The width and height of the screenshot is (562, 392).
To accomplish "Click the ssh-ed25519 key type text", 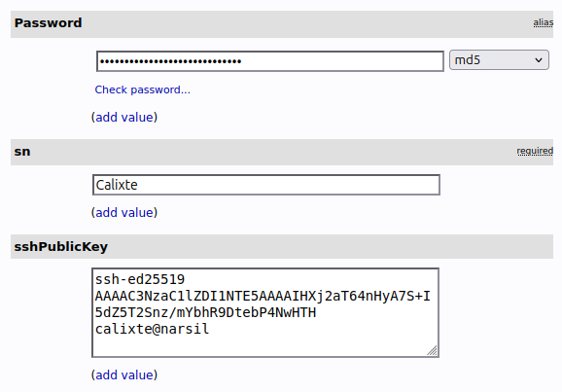I will coord(140,279).
